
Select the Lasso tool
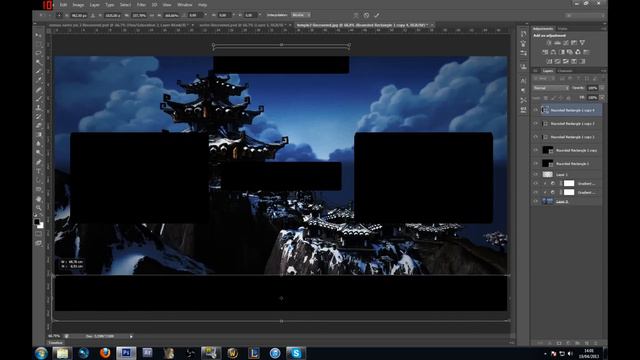(x=38, y=53)
